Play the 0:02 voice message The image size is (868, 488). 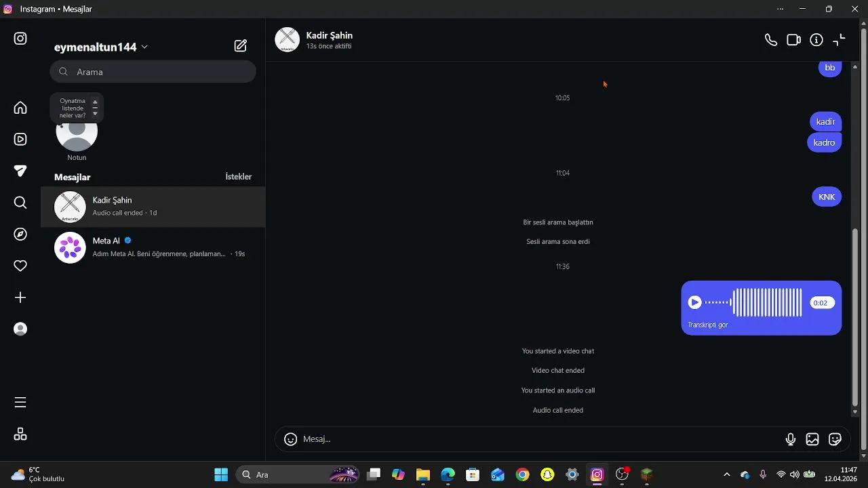(x=694, y=303)
